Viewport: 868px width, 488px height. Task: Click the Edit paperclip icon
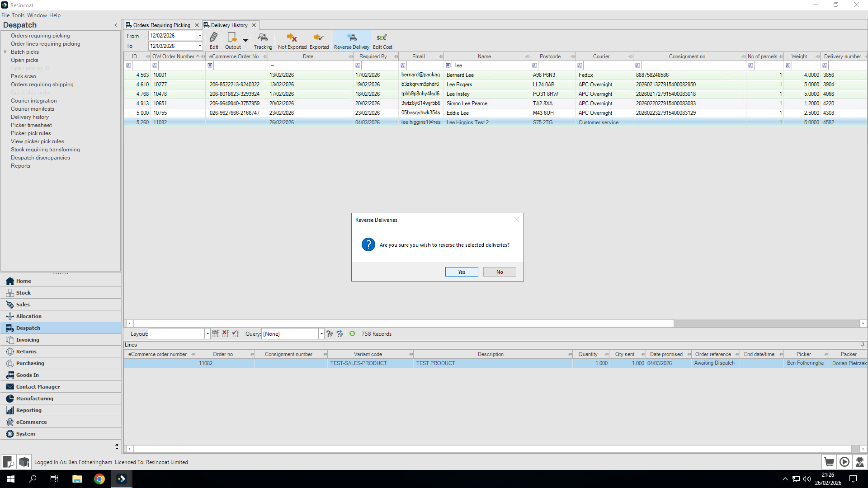[214, 37]
